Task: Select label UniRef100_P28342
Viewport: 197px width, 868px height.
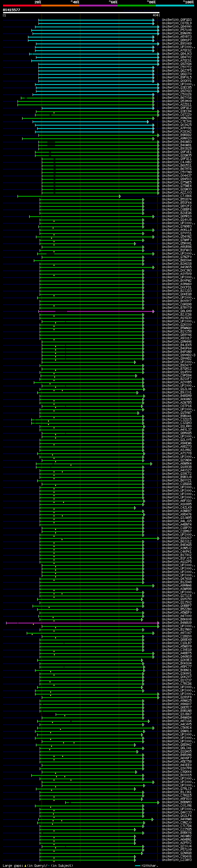Action: 177,131
